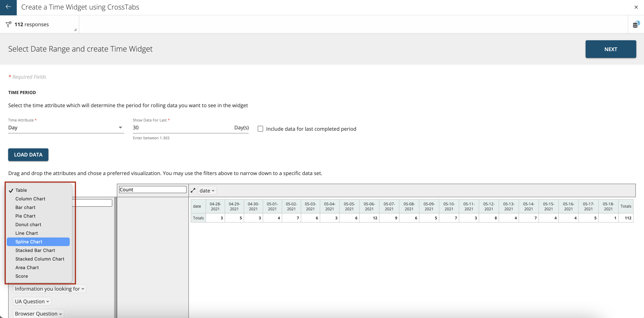Choose Stacked Bar Chart visualization
The height and width of the screenshot is (318, 644).
38,250
